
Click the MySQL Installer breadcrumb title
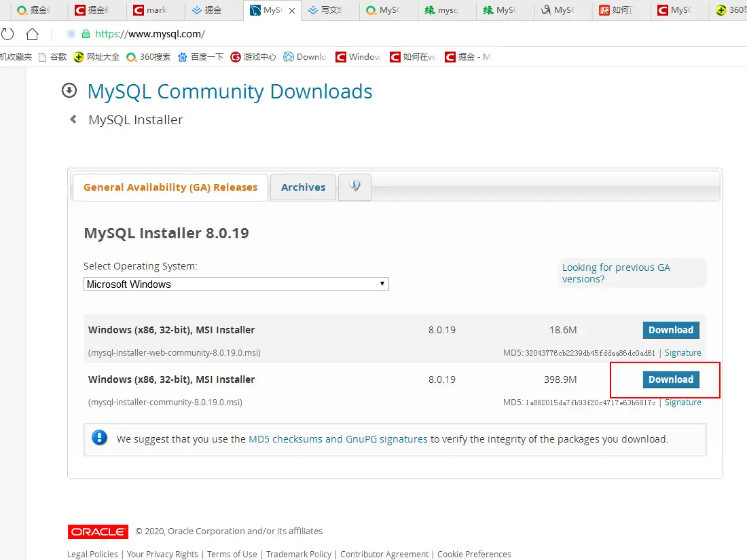tap(136, 119)
